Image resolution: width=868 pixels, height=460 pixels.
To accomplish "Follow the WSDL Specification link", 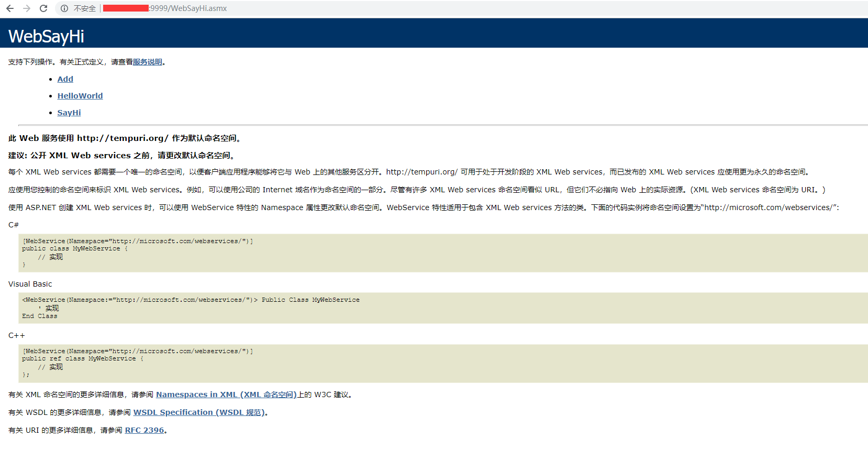I will click(199, 412).
